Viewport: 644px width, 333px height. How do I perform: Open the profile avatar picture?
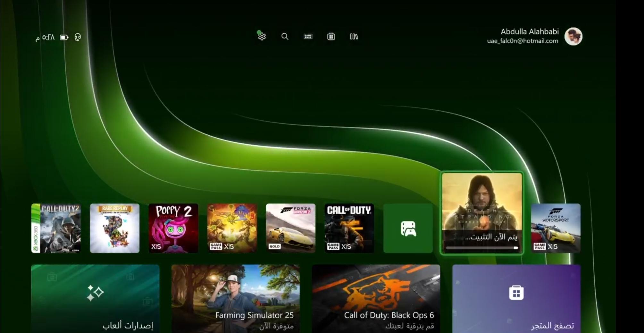573,36
